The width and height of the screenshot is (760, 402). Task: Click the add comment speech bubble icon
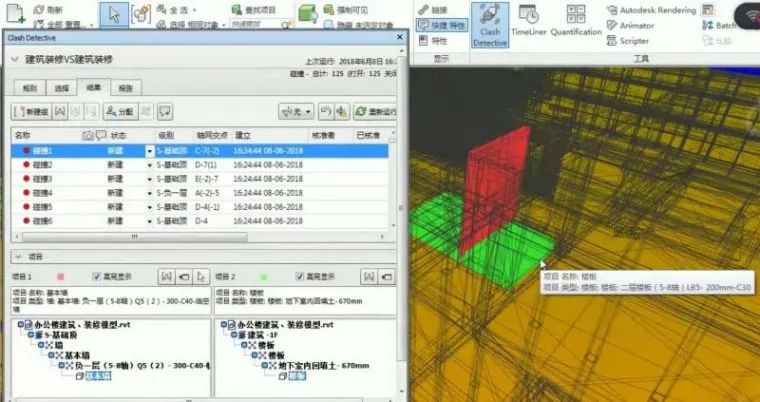(x=165, y=112)
